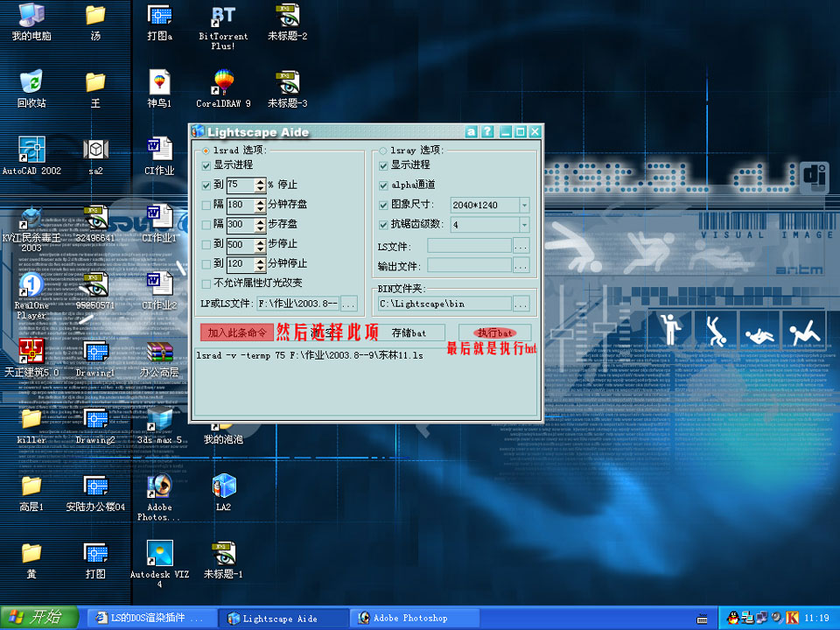This screenshot has height=630, width=840.
Task: Open the 我的电脑 desktop icon
Action: click(31, 21)
